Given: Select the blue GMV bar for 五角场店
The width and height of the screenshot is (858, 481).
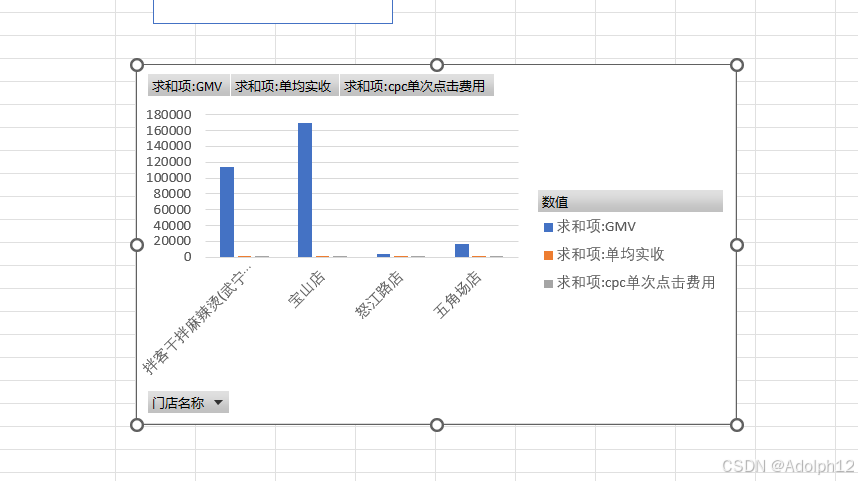Looking at the screenshot, I should pyautogui.click(x=462, y=251).
